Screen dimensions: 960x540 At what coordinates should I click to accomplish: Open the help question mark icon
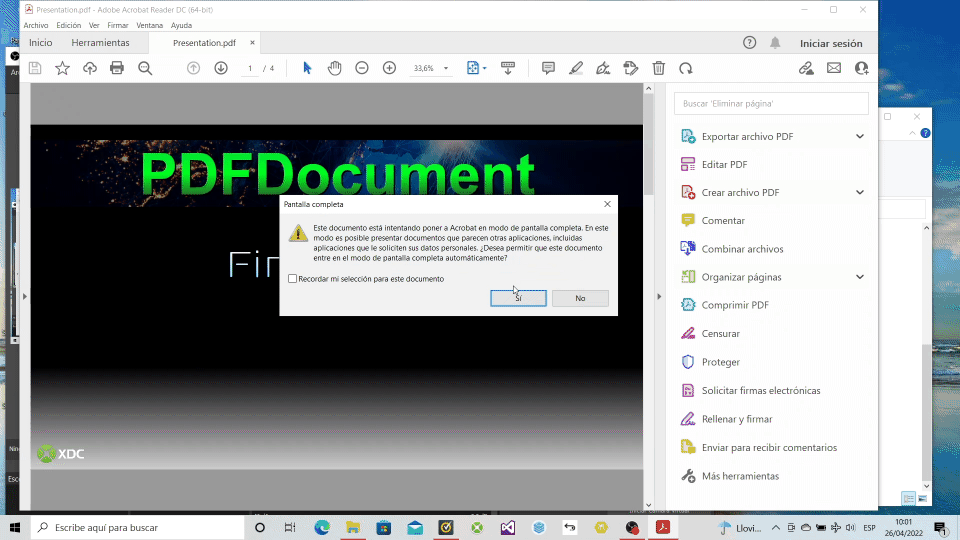pyautogui.click(x=749, y=42)
